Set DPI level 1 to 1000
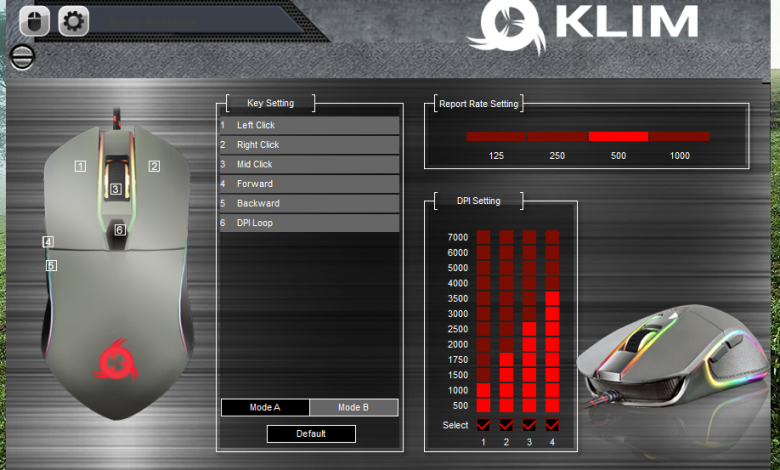Image resolution: width=780 pixels, height=470 pixels. point(483,390)
